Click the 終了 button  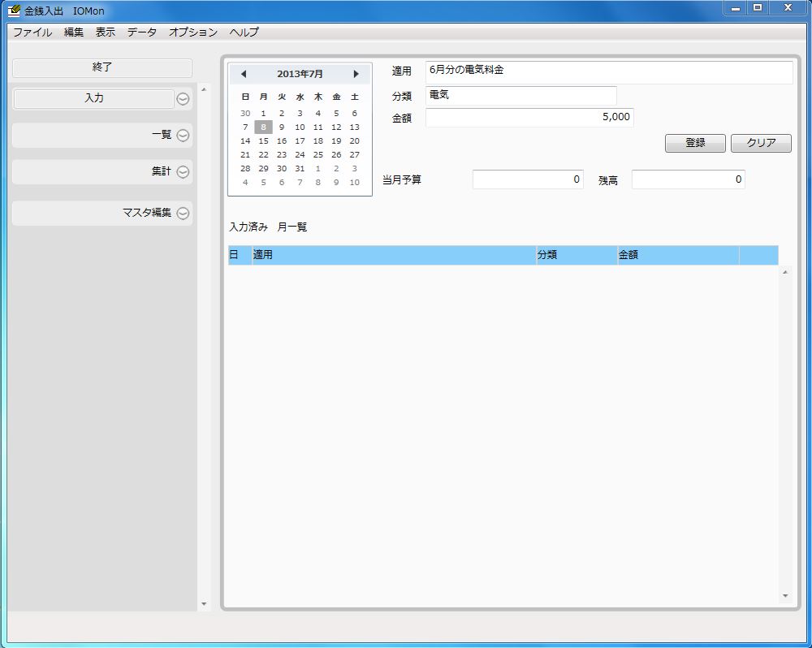pos(102,67)
